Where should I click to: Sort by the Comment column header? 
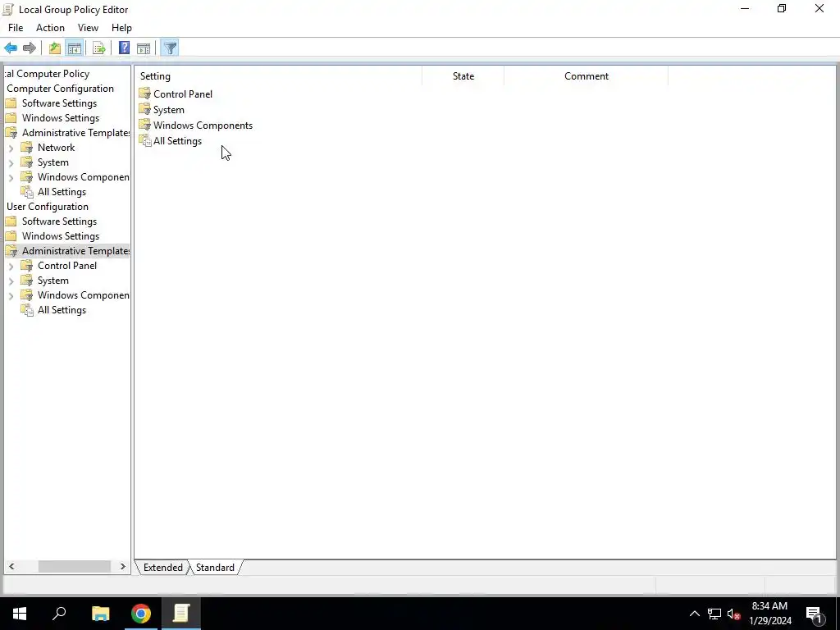(586, 76)
